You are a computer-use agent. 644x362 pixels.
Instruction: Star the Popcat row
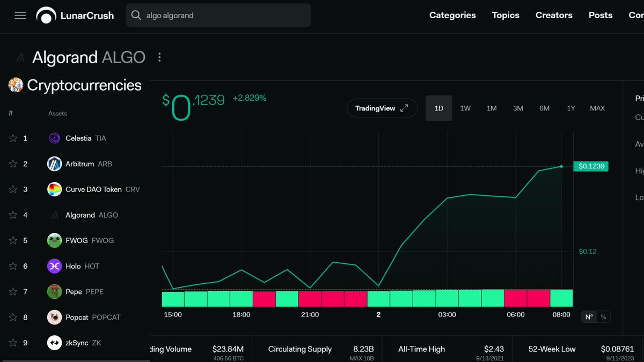tap(13, 317)
